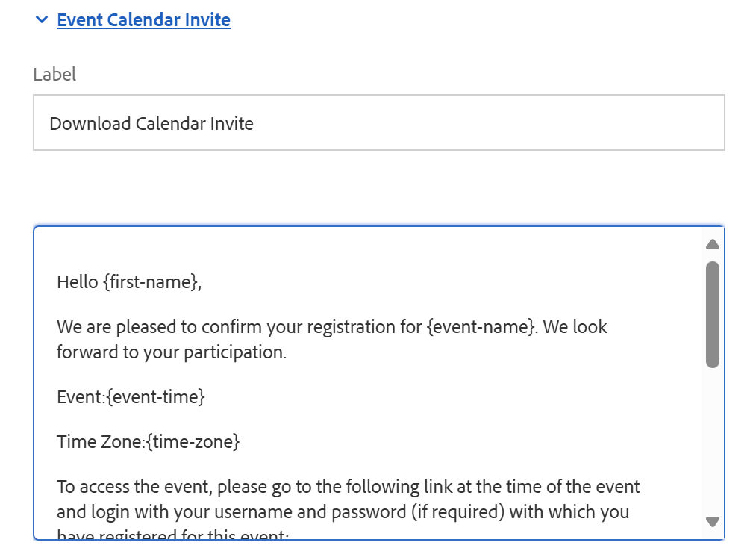Click the Label field caption text

[x=54, y=74]
